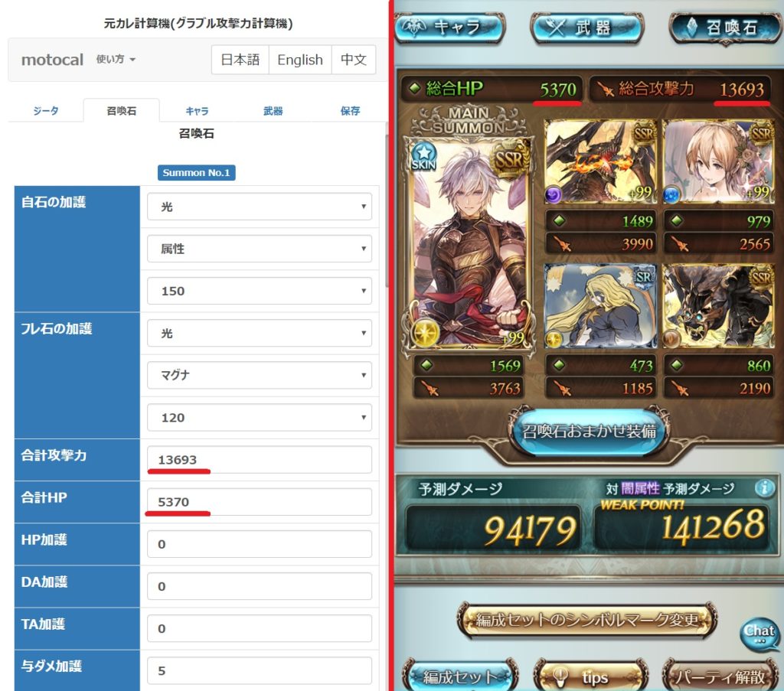
Task: Click the English language button
Action: click(300, 60)
